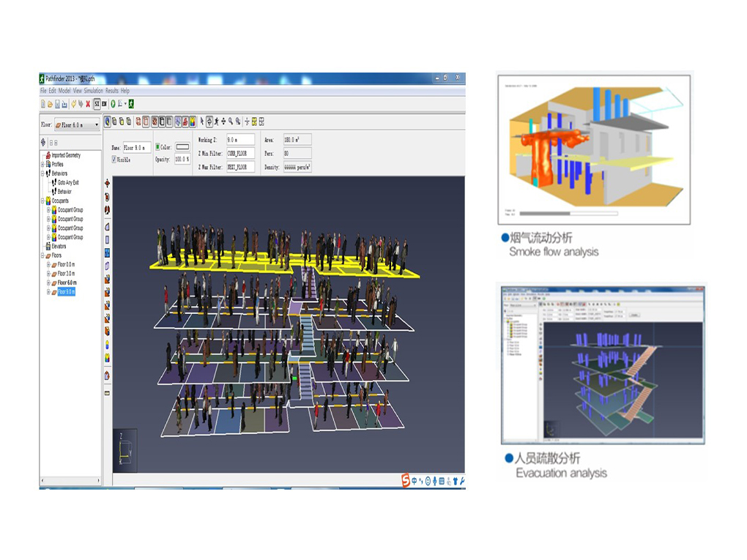Click the Name input field

click(x=137, y=147)
